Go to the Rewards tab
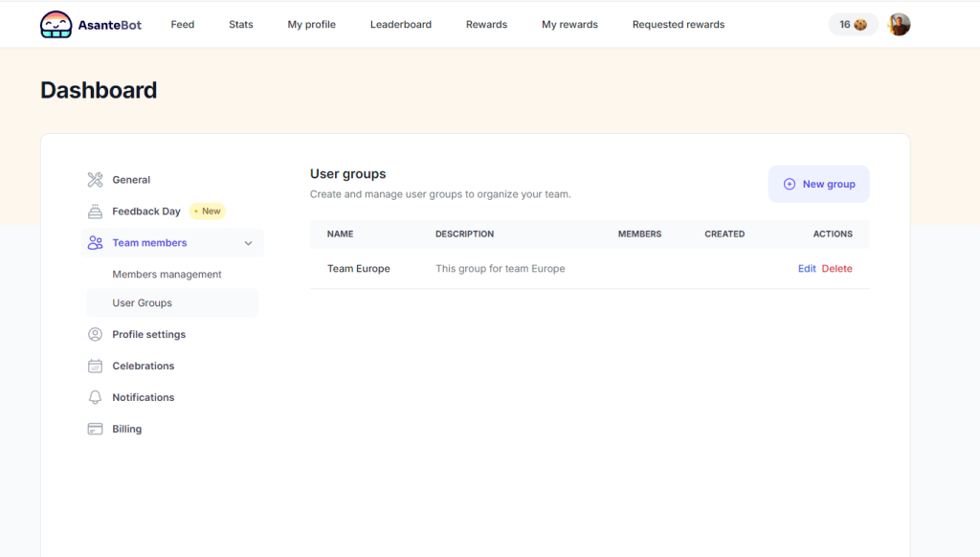 click(486, 25)
